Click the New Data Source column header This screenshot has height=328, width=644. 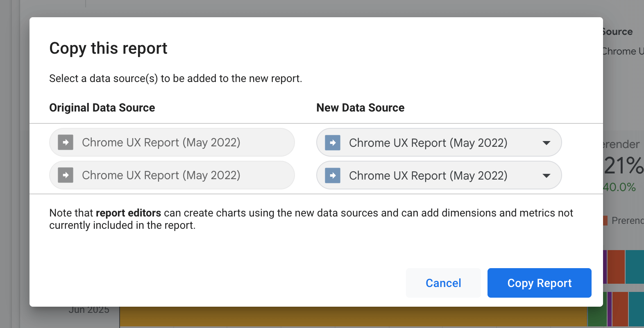pos(360,108)
